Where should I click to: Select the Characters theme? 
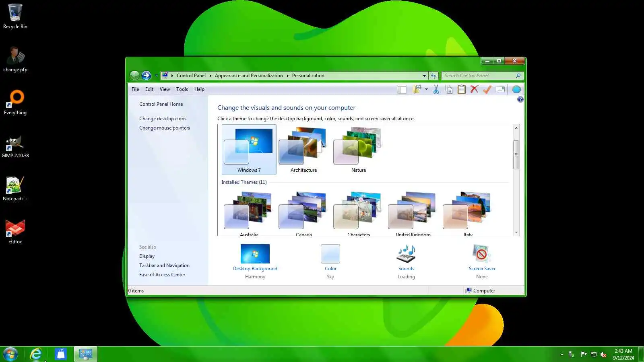(358, 213)
